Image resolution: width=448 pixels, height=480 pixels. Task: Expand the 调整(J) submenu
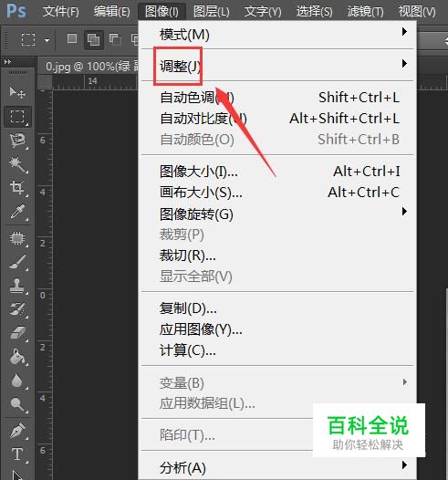tap(277, 66)
